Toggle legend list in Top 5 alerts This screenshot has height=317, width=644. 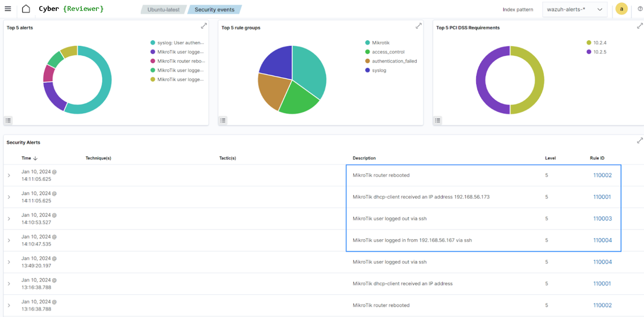(8, 121)
